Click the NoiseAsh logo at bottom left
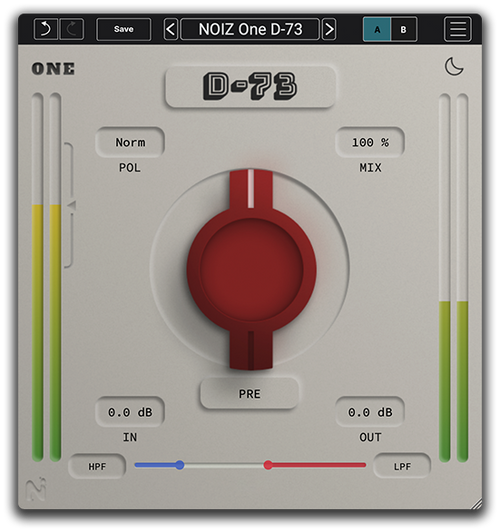 [36, 489]
